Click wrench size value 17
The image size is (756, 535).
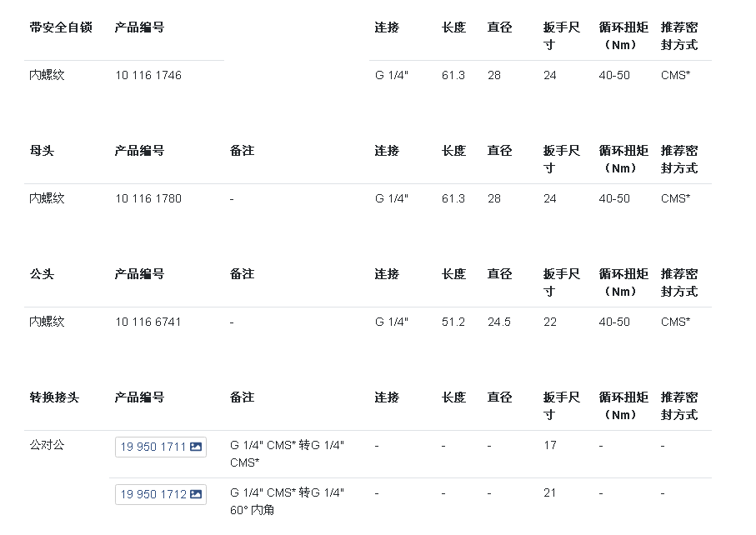tap(549, 445)
